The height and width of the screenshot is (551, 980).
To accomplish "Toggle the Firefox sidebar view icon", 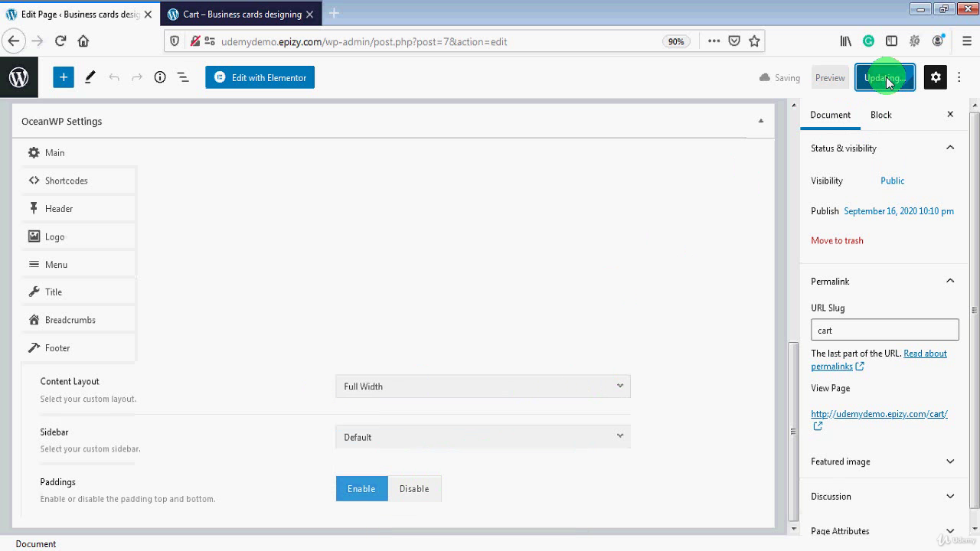I will 891,41.
